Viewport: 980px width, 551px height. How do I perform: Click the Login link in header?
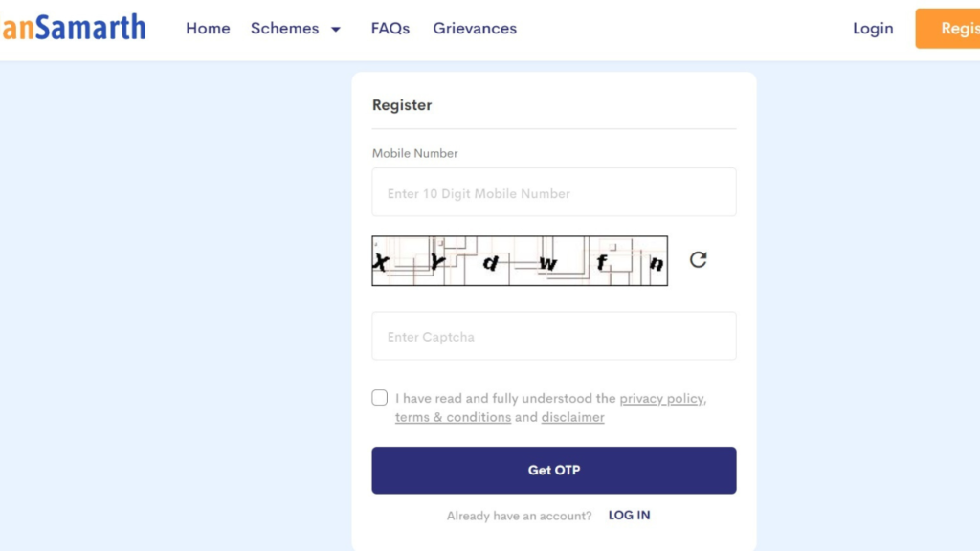(x=873, y=28)
